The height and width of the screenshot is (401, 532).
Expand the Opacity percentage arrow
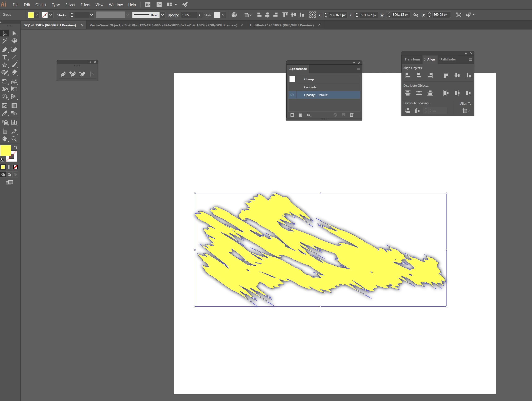coord(199,15)
